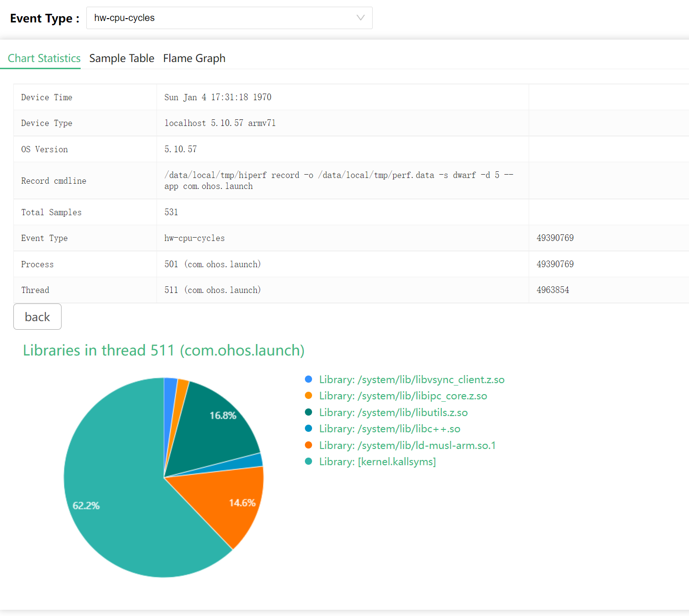Click the libvsync_client.z.so legend label
This screenshot has height=616, width=689.
pos(411,380)
